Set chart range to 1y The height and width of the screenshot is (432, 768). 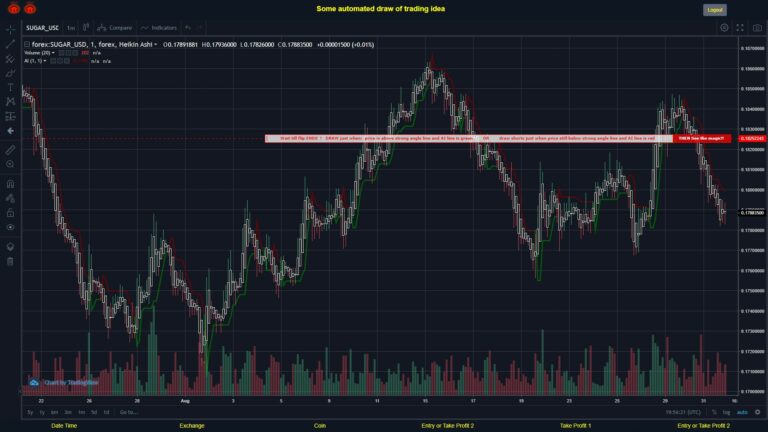(x=42, y=412)
